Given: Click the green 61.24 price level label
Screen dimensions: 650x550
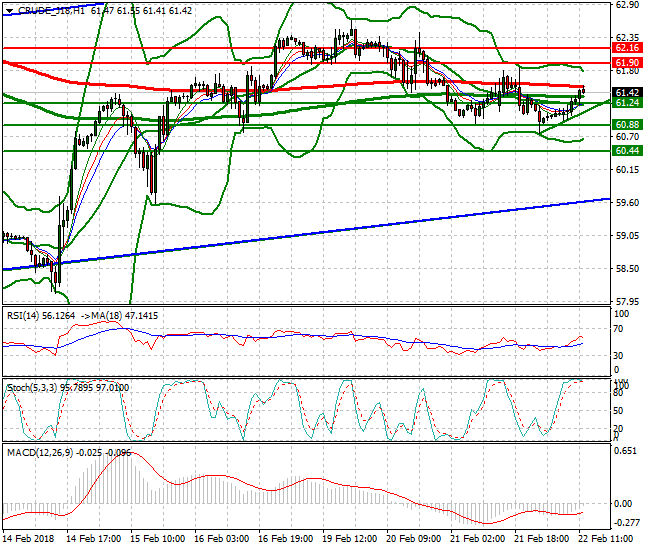Looking at the screenshot, I should tap(627, 102).
